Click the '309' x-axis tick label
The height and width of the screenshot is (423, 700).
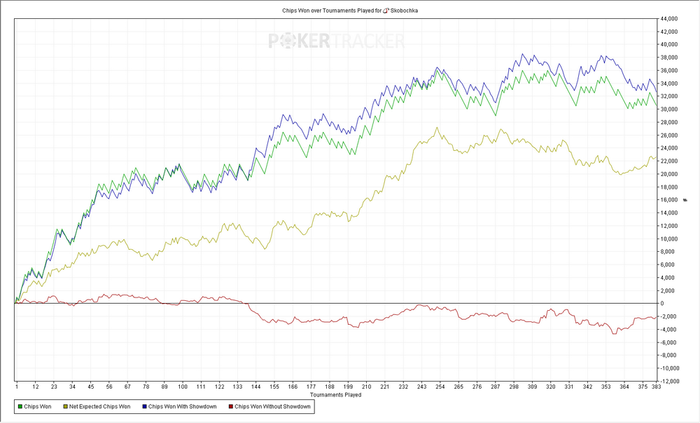[532, 387]
